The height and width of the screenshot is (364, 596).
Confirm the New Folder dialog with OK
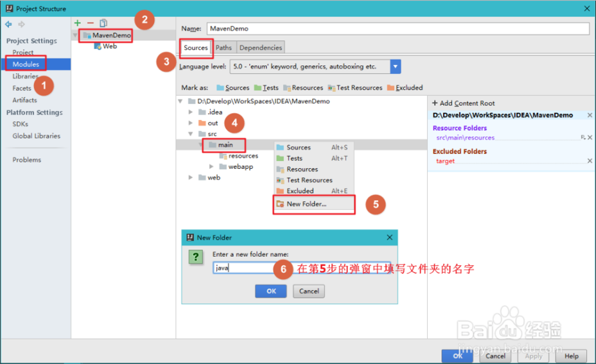click(x=271, y=291)
